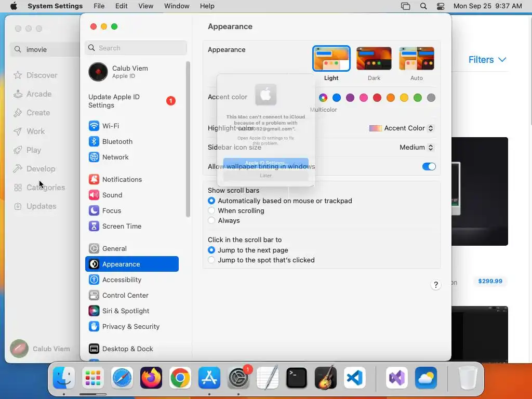Choose the Auto appearance thumbnail
Image resolution: width=532 pixels, height=399 pixels.
(x=417, y=59)
